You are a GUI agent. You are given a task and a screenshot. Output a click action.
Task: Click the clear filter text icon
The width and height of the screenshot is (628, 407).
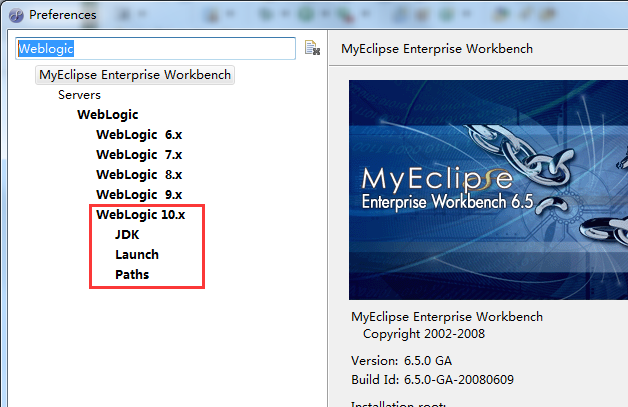(x=312, y=48)
